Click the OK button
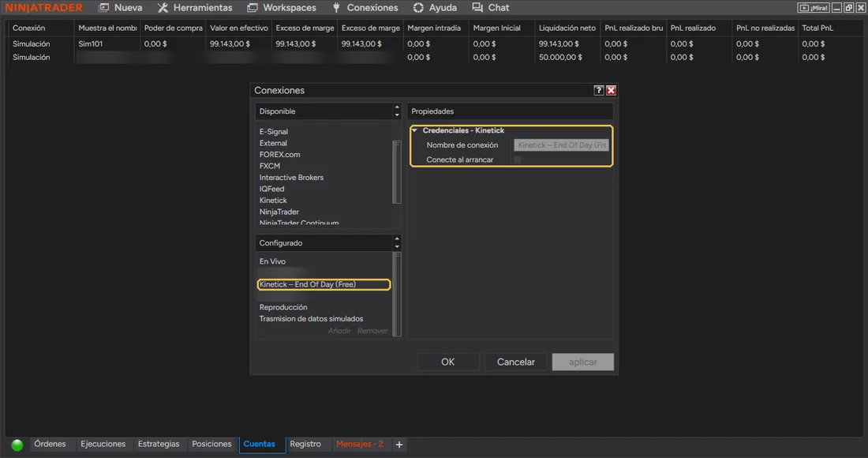 pos(448,362)
